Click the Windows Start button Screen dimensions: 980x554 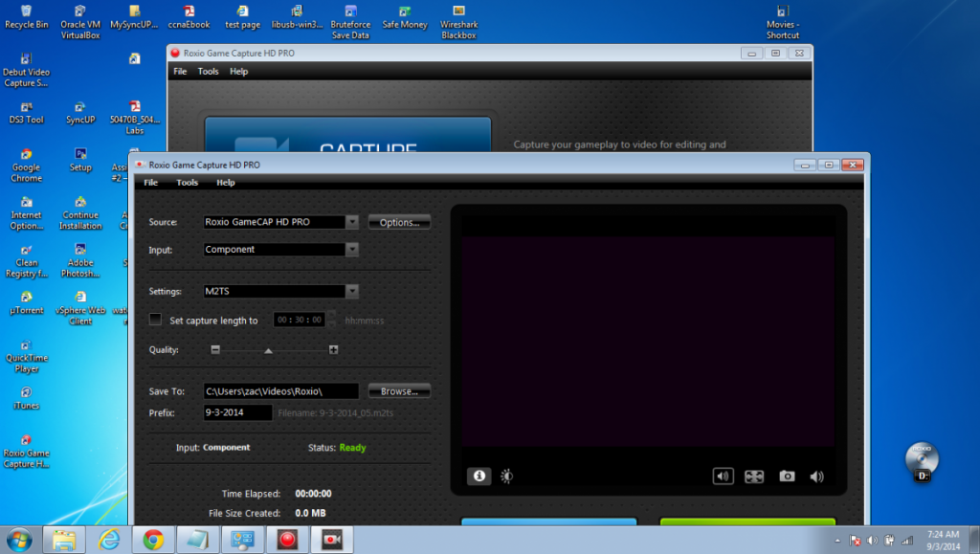[19, 540]
